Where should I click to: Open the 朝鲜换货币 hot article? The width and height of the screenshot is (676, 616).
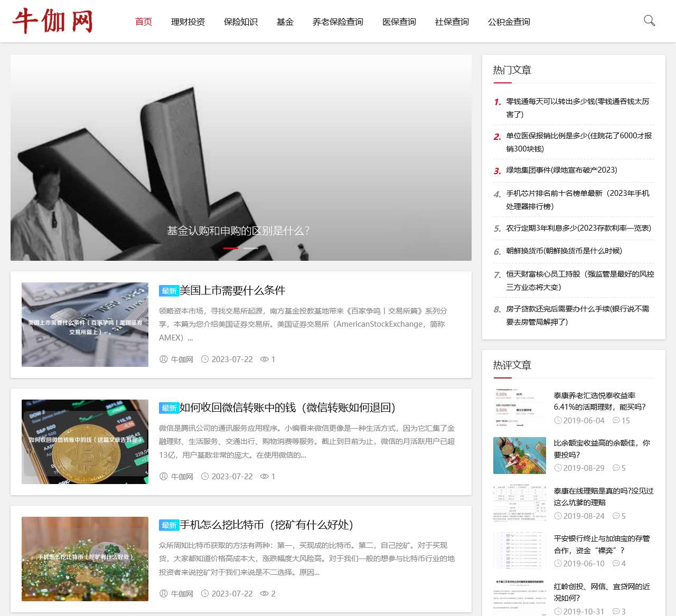[x=564, y=251]
